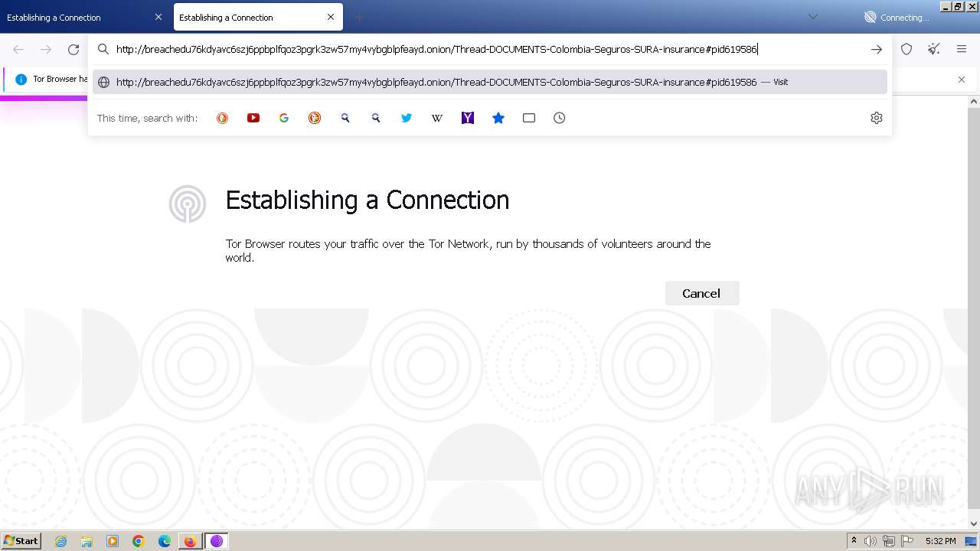Click the 5:32 PM taskbar clock

point(940,541)
